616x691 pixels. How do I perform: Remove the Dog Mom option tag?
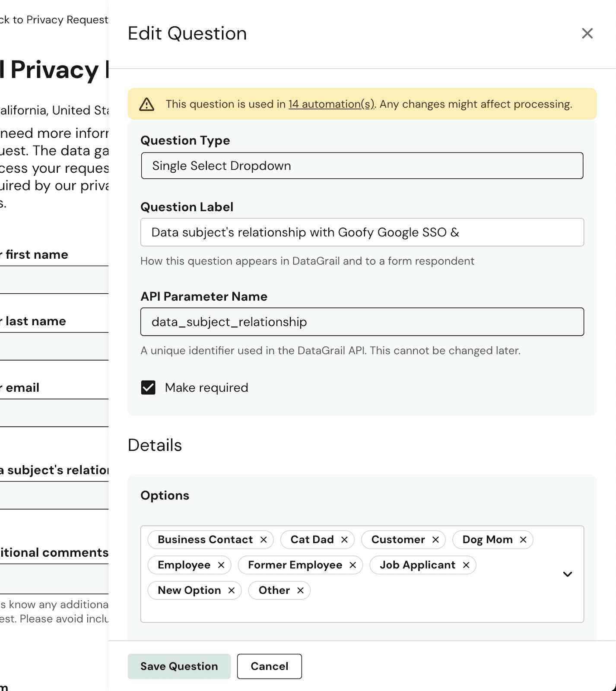tap(523, 540)
